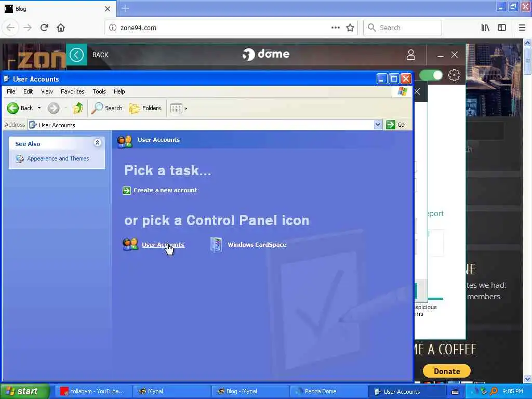The width and height of the screenshot is (532, 399).
Task: Go back in User Accounts window
Action: pos(20,108)
